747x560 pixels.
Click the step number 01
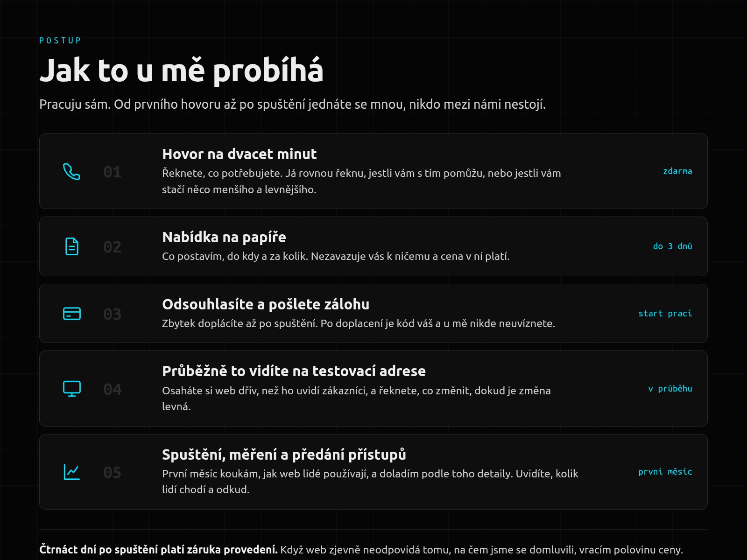tap(112, 172)
